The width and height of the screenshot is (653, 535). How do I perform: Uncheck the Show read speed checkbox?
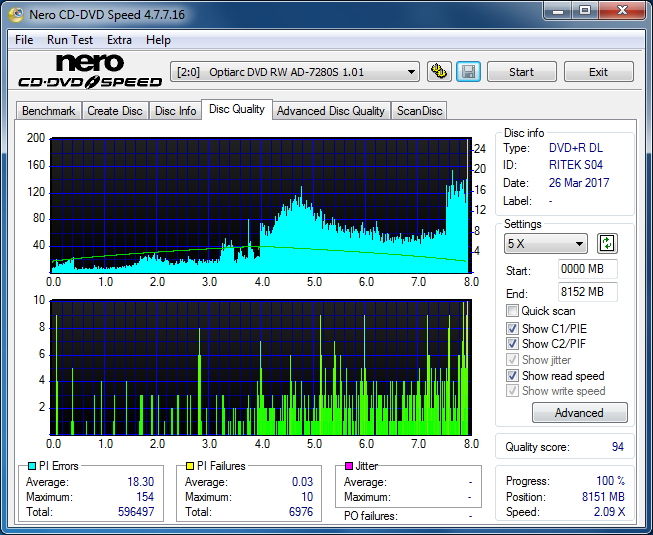click(513, 376)
